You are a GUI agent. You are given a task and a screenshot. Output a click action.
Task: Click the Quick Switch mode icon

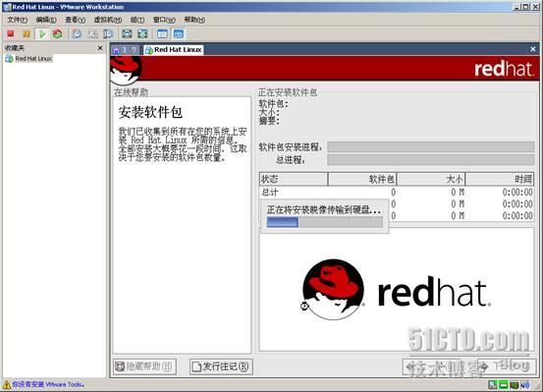pyautogui.click(x=142, y=33)
